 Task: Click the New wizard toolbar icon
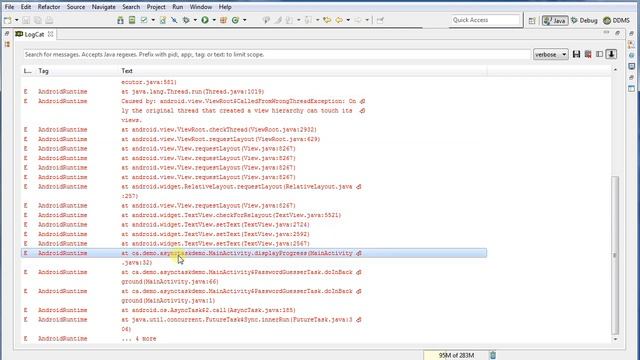8,20
